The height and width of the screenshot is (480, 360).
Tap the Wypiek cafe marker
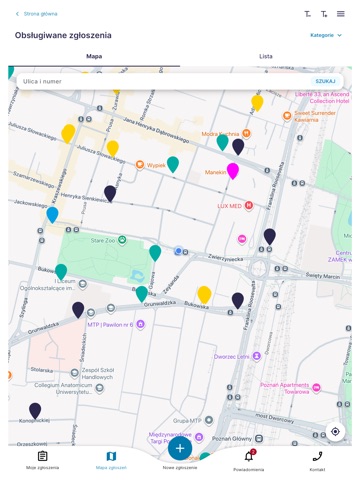(140, 165)
